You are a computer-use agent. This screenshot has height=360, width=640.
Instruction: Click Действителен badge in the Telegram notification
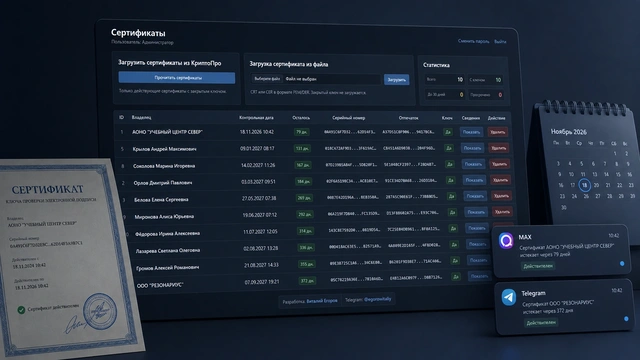click(x=541, y=322)
